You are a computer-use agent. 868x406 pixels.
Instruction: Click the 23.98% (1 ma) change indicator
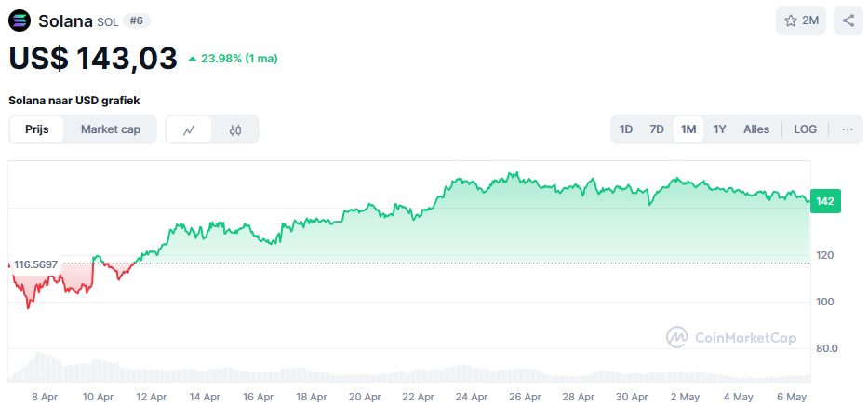pos(234,59)
